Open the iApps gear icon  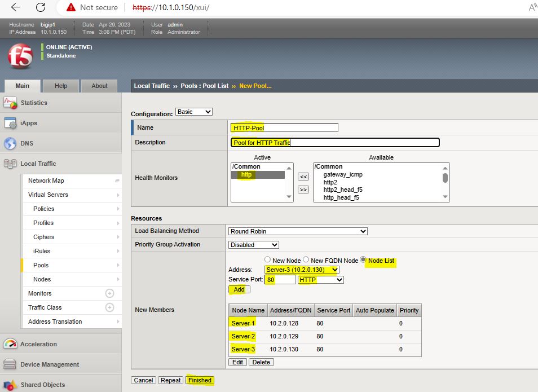(10, 123)
